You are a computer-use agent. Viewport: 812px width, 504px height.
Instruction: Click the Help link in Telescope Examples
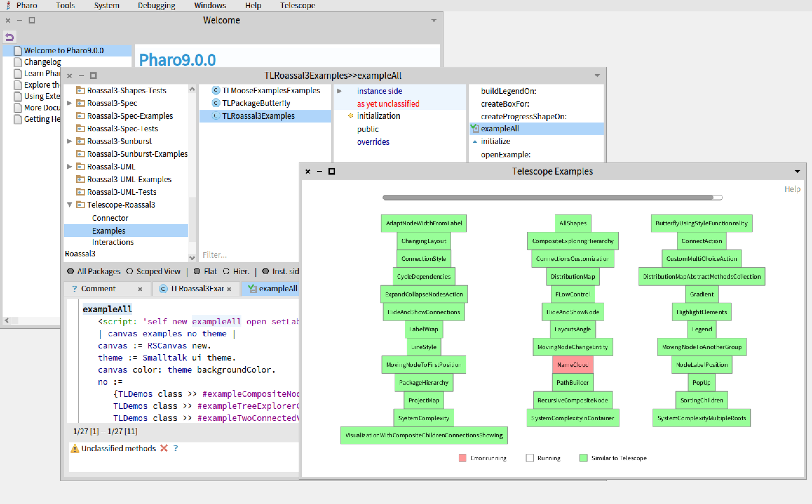pos(792,189)
